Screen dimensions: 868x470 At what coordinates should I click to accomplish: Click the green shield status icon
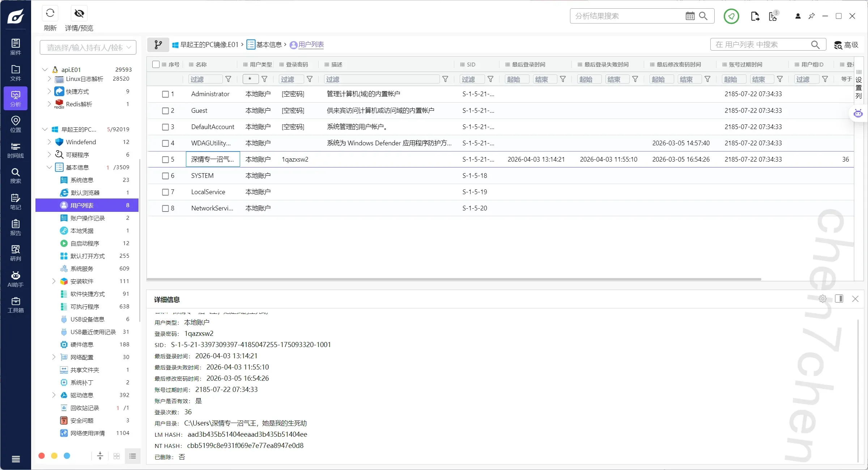(731, 16)
